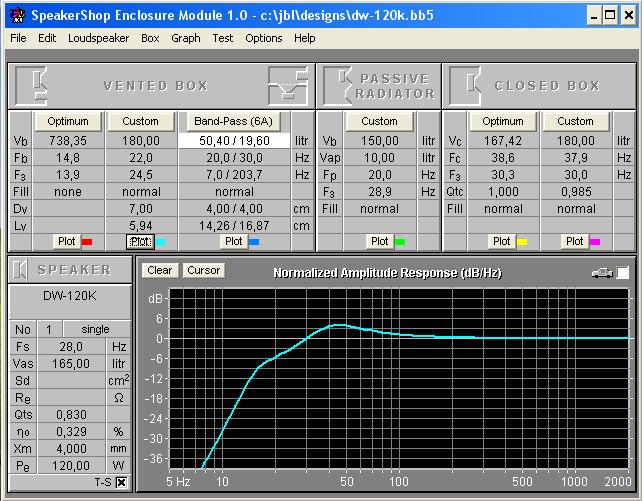The width and height of the screenshot is (644, 501).
Task: Click the green passive radiator color swatch
Action: coord(400,241)
